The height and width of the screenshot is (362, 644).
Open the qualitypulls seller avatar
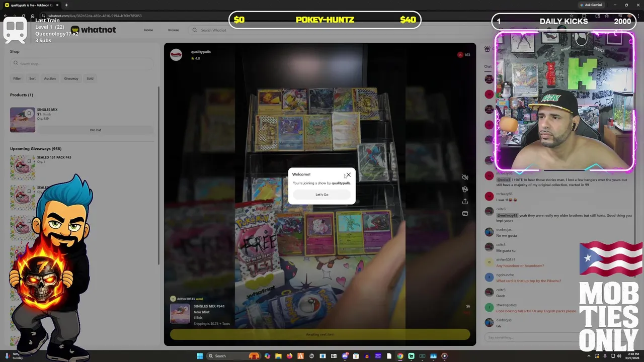(x=176, y=55)
